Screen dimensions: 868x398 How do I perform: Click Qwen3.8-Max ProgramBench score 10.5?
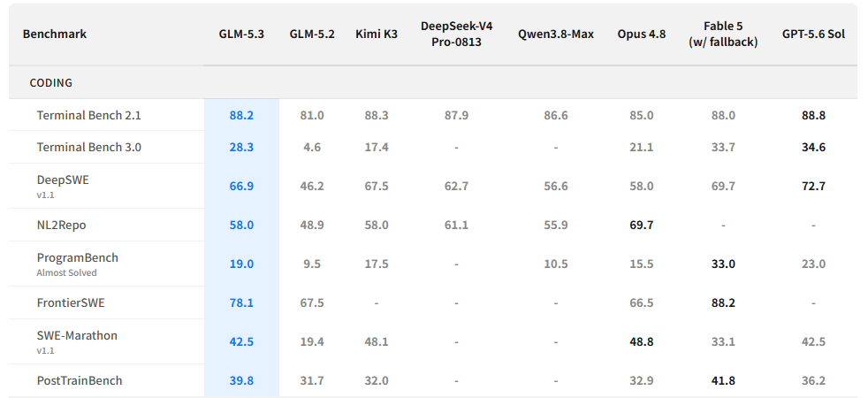pyautogui.click(x=556, y=264)
